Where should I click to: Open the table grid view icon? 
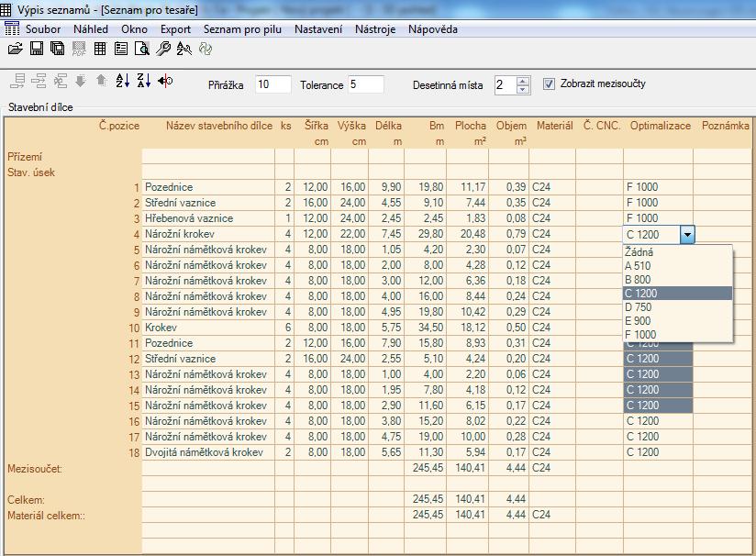click(100, 49)
